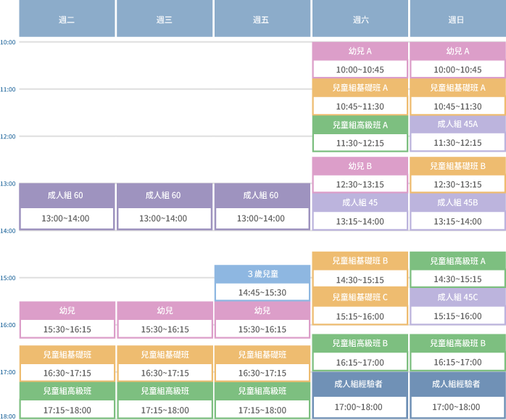Select 週六 兒童組高級班 A 11:30~12:15
This screenshot has height=420, width=506.
click(x=360, y=134)
